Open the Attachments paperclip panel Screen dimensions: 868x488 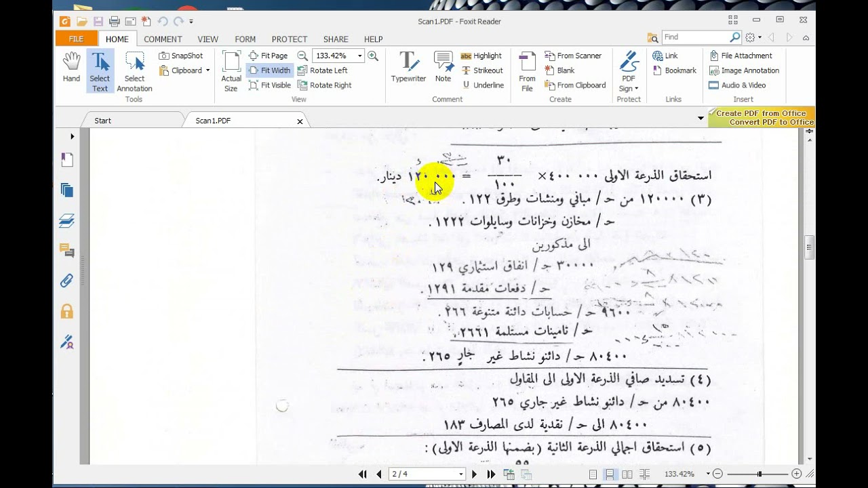pos(66,281)
